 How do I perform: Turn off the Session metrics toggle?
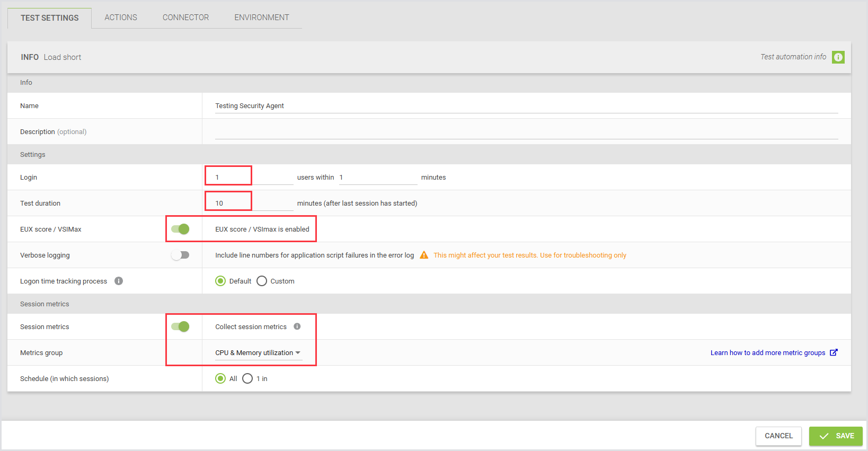[180, 326]
